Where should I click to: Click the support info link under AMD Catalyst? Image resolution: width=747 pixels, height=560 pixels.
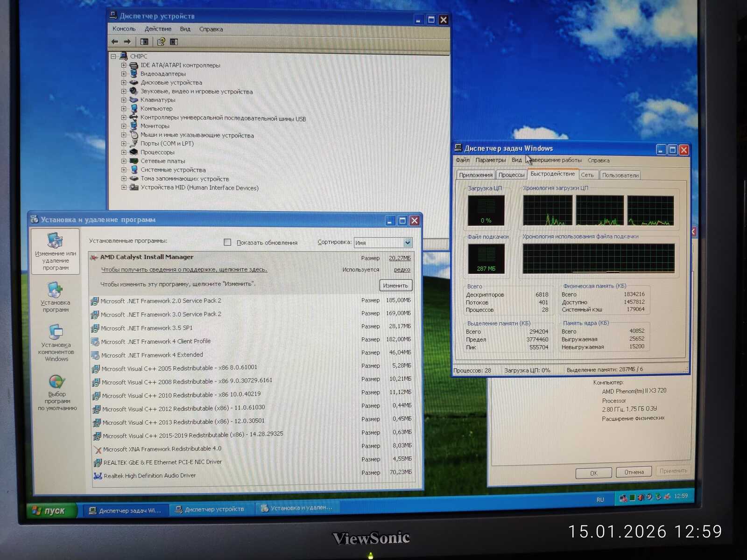coord(184,270)
